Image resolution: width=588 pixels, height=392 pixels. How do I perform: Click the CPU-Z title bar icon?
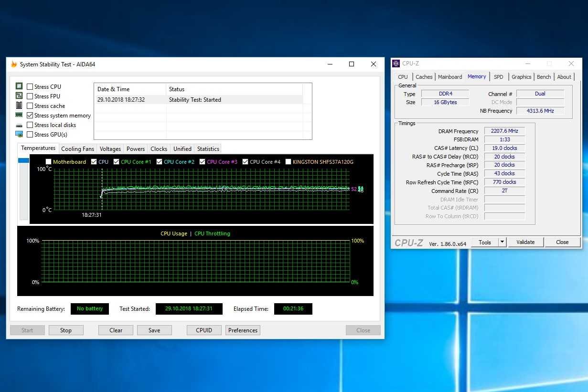(396, 64)
